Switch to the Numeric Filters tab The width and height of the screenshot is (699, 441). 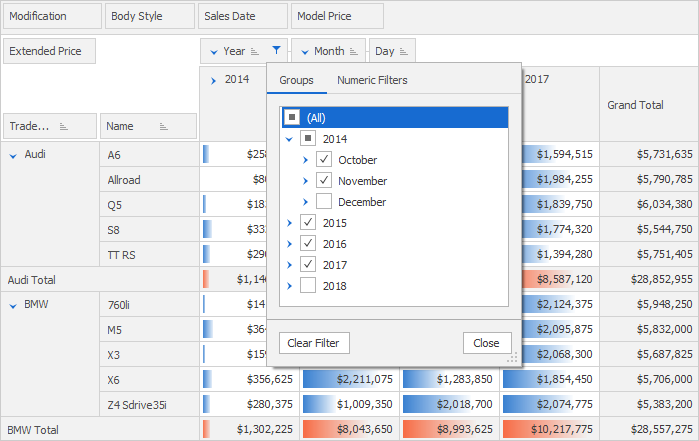[372, 80]
